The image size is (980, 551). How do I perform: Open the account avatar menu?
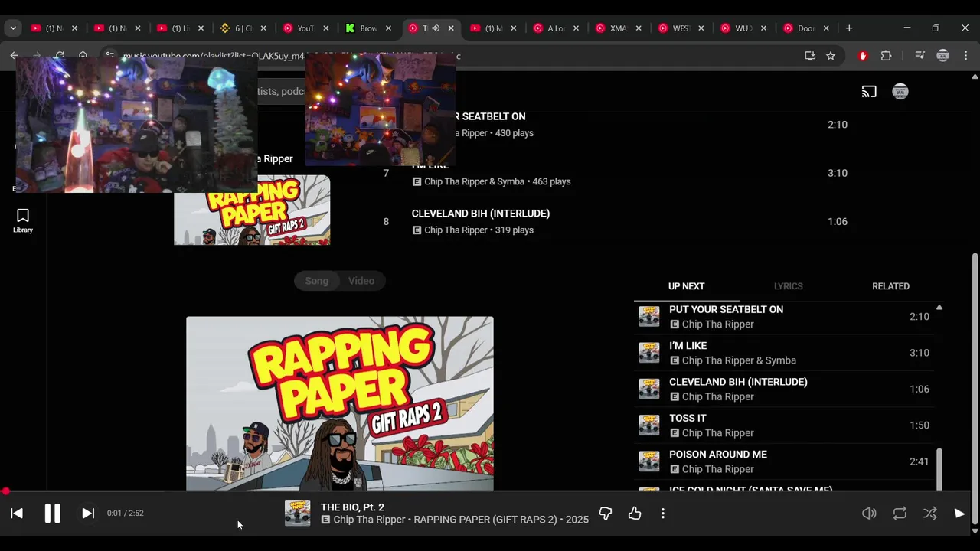(x=900, y=92)
